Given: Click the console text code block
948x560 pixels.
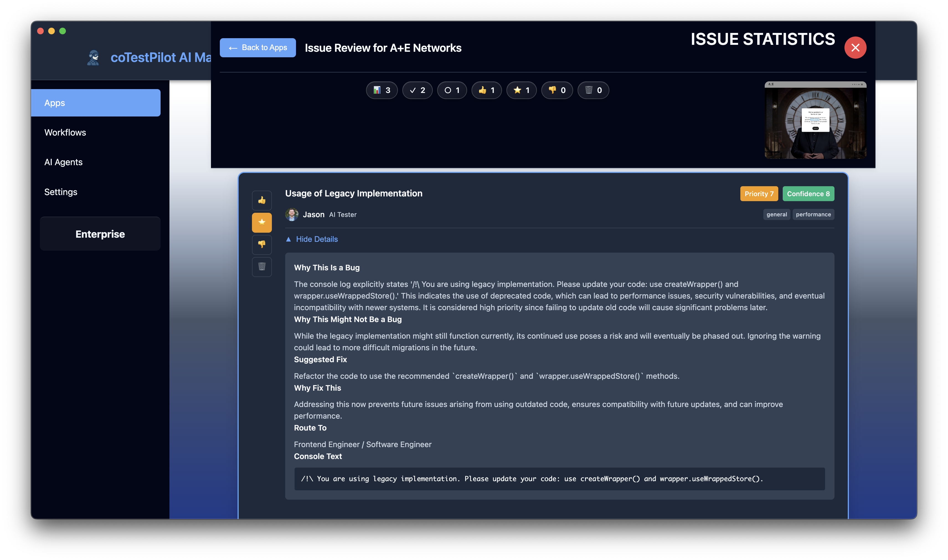Looking at the screenshot, I should pos(560,479).
